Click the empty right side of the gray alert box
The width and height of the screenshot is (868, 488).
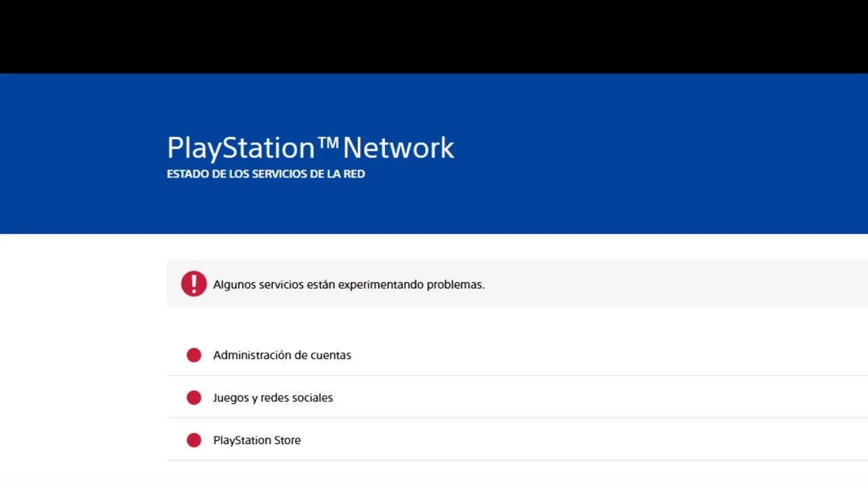[712, 284]
